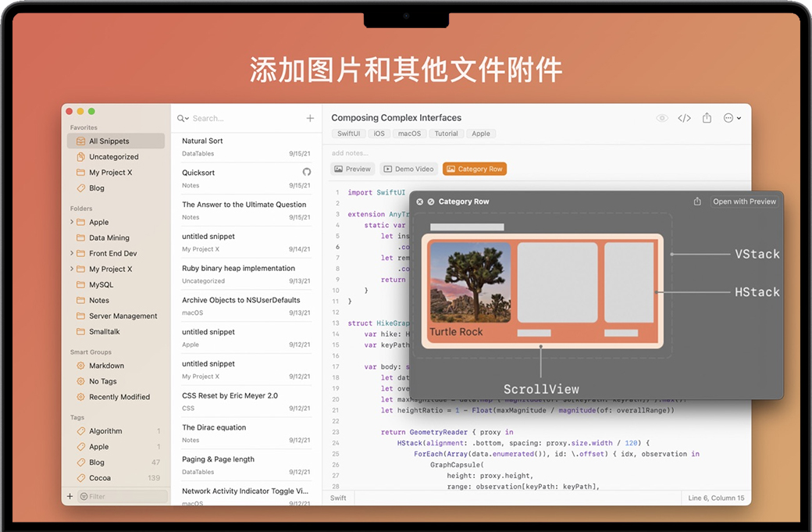This screenshot has width=812, height=532.
Task: Click the Filter field in sidebar
Action: (x=125, y=496)
